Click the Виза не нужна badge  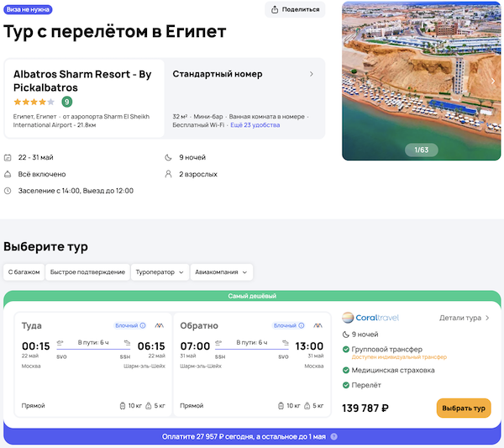pos(29,8)
